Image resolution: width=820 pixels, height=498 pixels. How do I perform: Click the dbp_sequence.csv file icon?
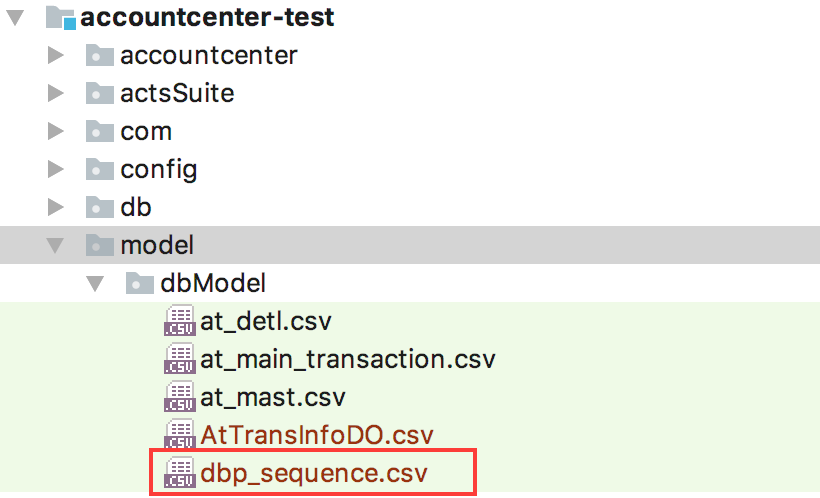click(x=179, y=473)
